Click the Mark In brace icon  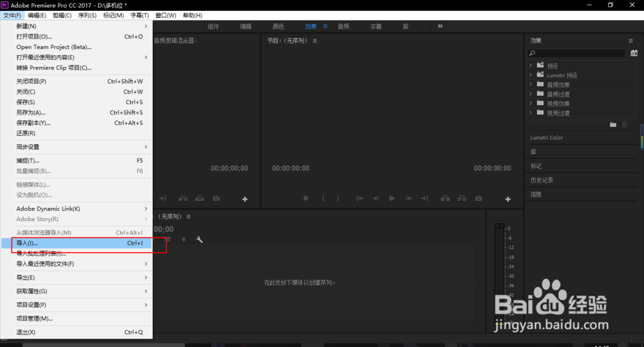[x=323, y=198]
